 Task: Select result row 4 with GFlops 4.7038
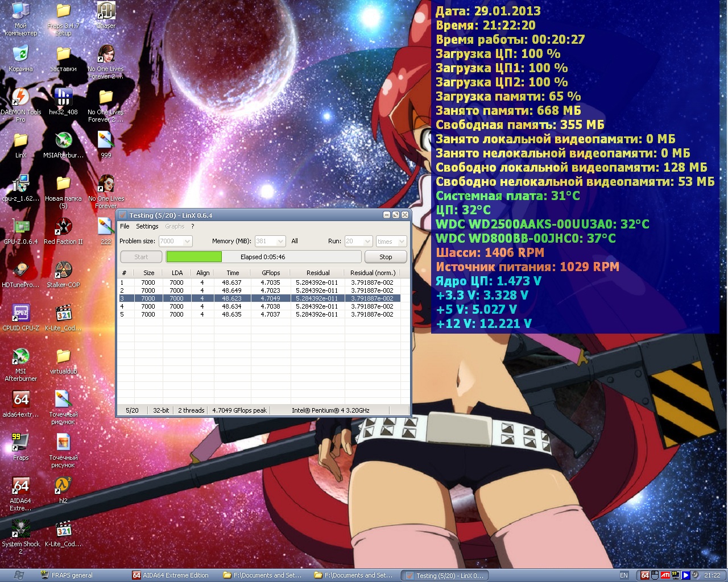point(259,306)
